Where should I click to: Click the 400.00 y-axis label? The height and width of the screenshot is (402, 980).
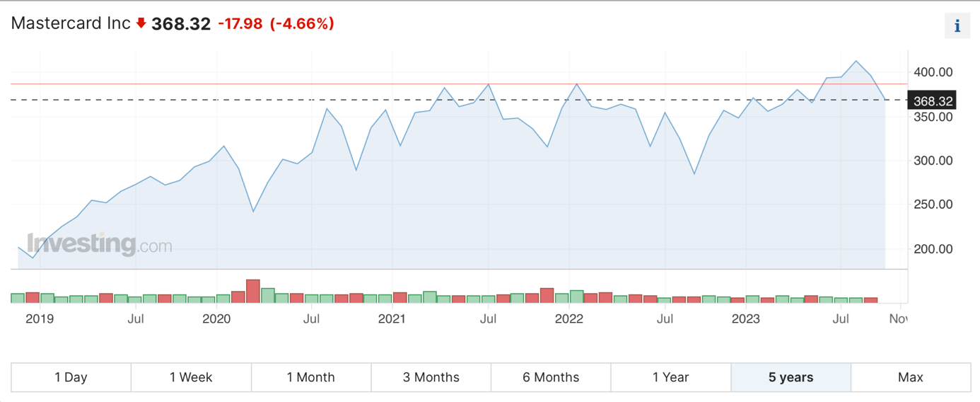933,72
